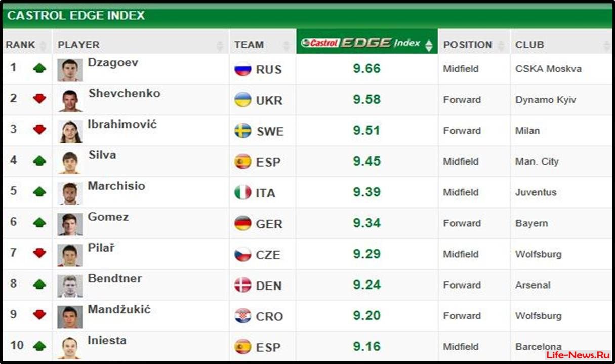This screenshot has height=364, width=615.
Task: Open Dzagoev's player name link
Action: (x=113, y=62)
